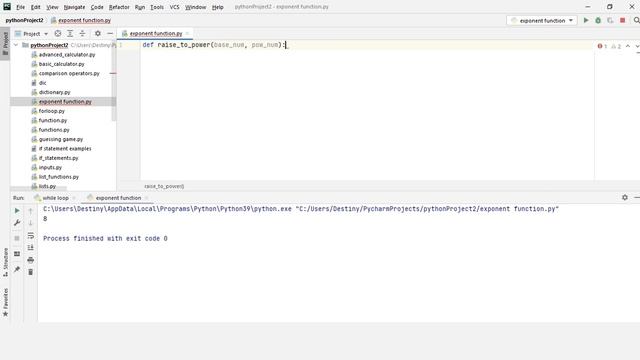
Task: Toggle scroll to end in console
Action: coord(31,248)
